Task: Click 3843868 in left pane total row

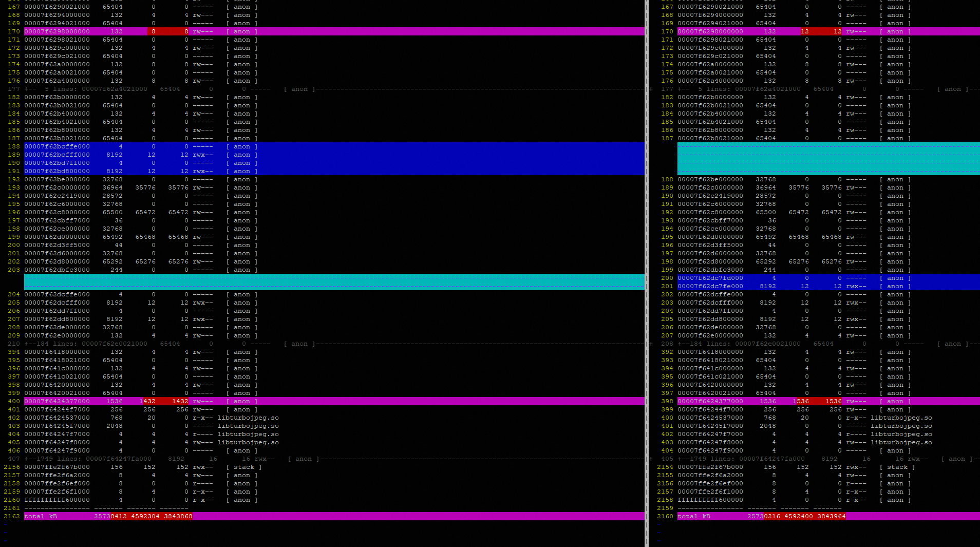Action: pyautogui.click(x=178, y=516)
